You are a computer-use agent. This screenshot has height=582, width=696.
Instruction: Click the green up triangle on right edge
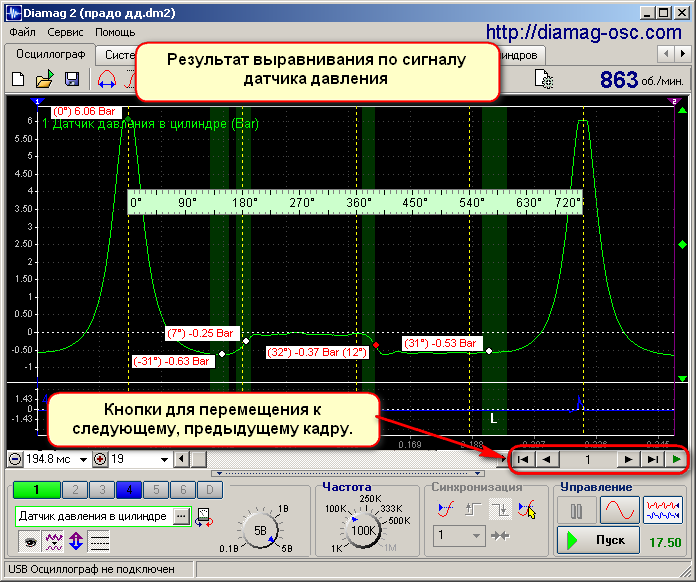click(683, 110)
